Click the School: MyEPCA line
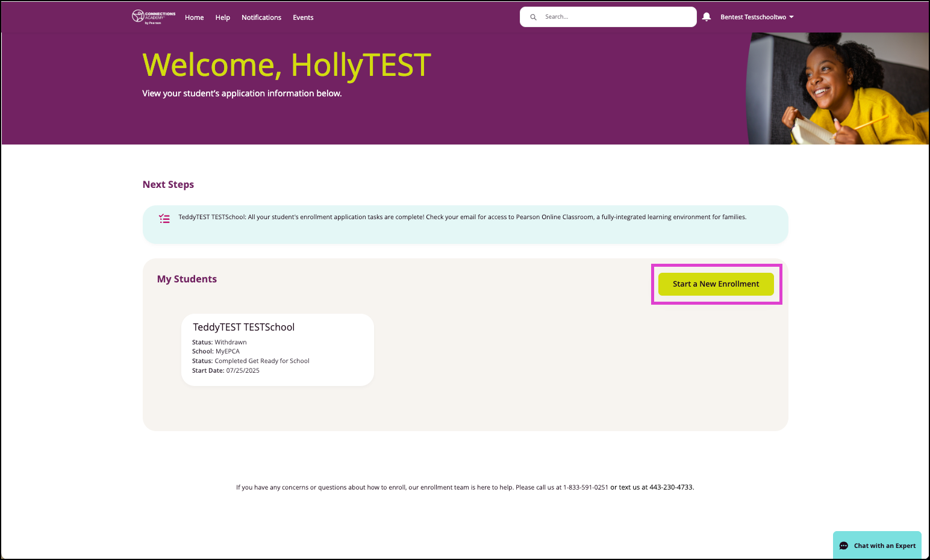930x560 pixels. 216,351
